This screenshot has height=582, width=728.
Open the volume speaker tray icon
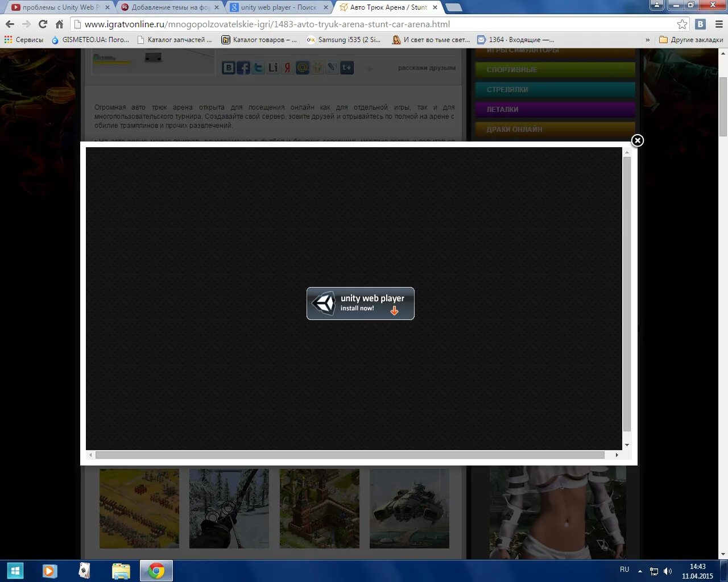tap(668, 571)
